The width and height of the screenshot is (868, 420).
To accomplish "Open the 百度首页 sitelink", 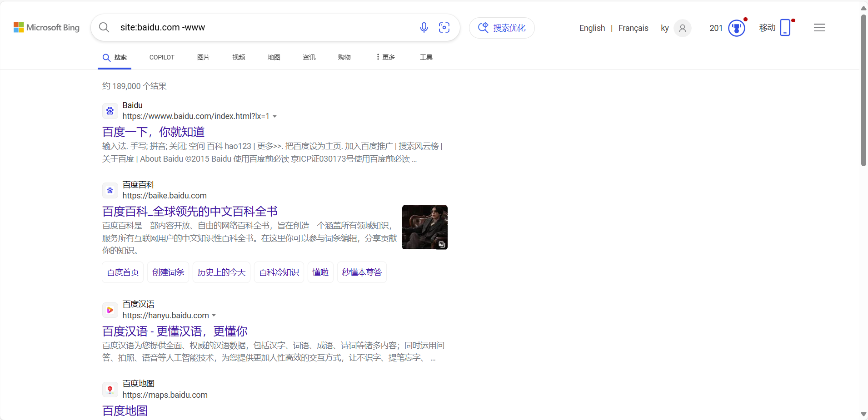I will coord(123,272).
